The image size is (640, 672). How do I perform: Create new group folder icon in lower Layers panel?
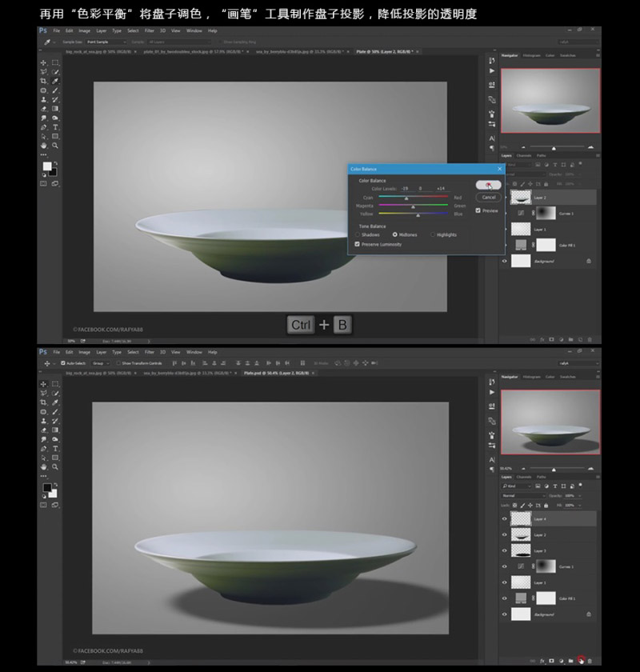(x=571, y=661)
